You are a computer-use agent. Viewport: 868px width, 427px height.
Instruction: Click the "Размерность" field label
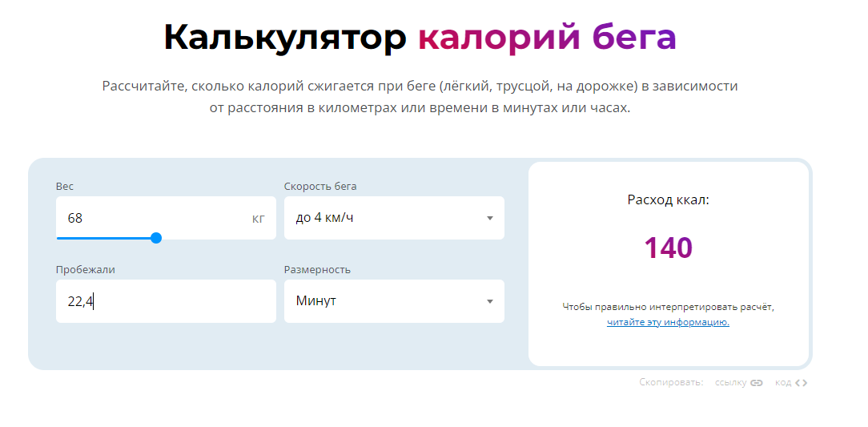click(317, 270)
